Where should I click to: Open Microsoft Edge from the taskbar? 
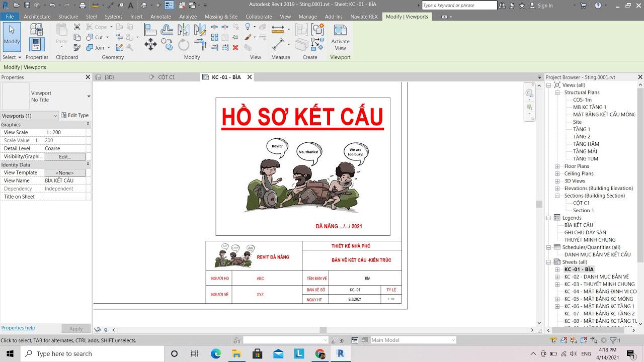point(216,353)
